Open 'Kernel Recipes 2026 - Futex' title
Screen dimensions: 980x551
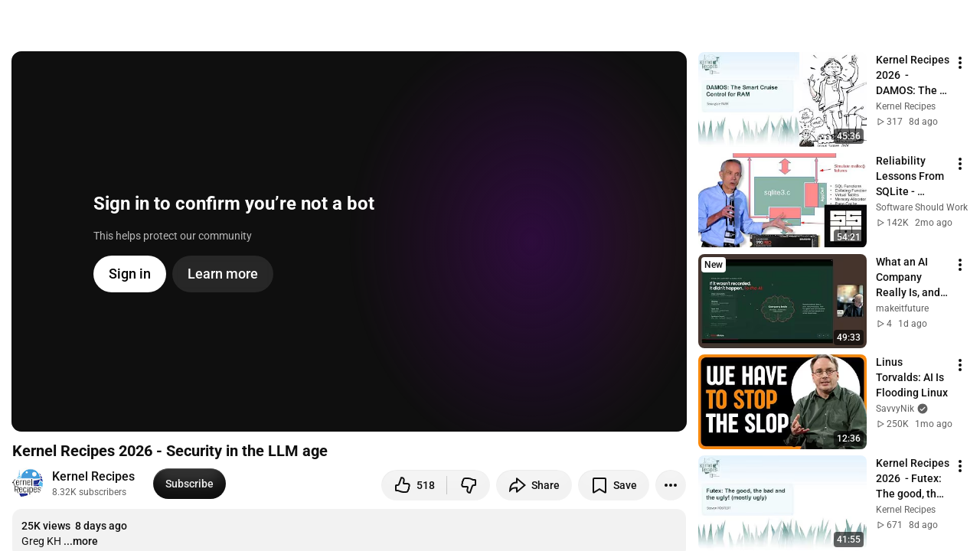tap(912, 478)
